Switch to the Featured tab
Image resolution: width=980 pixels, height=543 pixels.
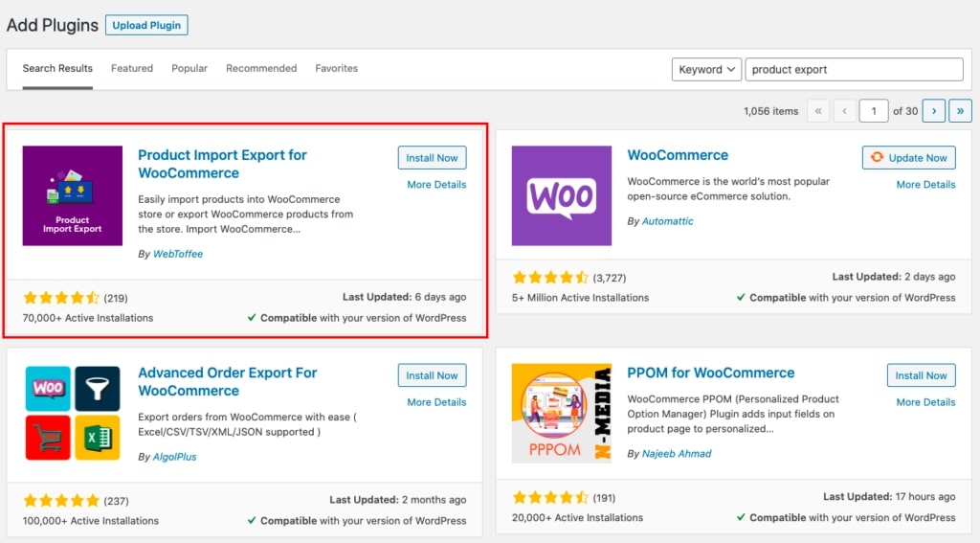tap(132, 69)
